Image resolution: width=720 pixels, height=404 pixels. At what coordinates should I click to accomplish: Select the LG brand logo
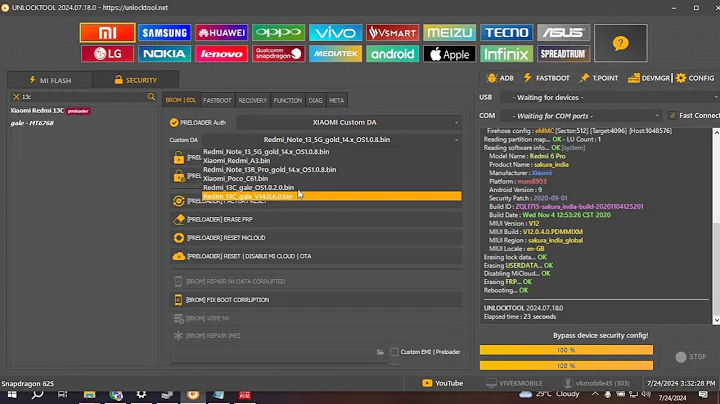(x=107, y=54)
